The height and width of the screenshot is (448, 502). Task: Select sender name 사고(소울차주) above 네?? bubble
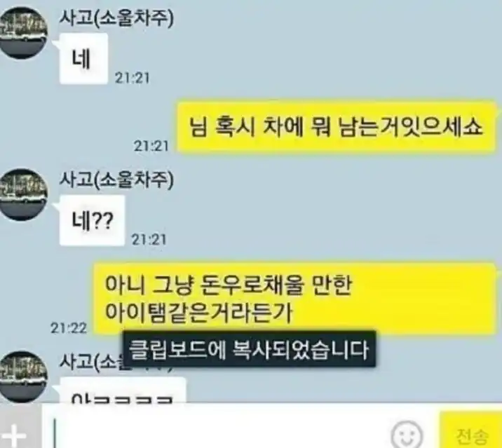[116, 180]
